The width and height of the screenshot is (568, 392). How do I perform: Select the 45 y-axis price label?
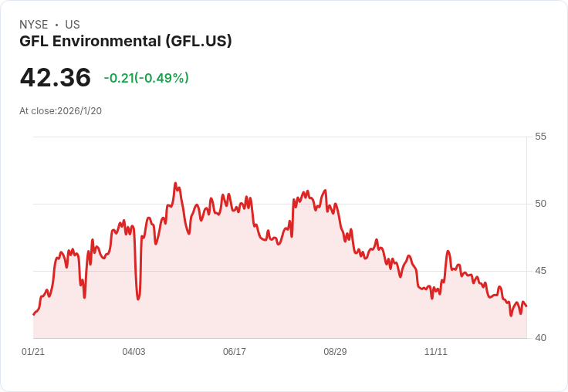540,271
